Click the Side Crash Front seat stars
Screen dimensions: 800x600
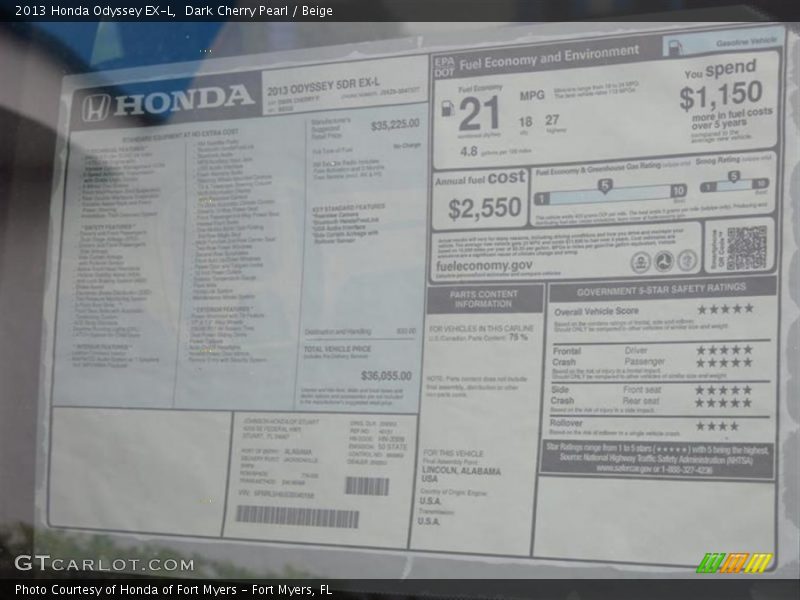point(723,390)
